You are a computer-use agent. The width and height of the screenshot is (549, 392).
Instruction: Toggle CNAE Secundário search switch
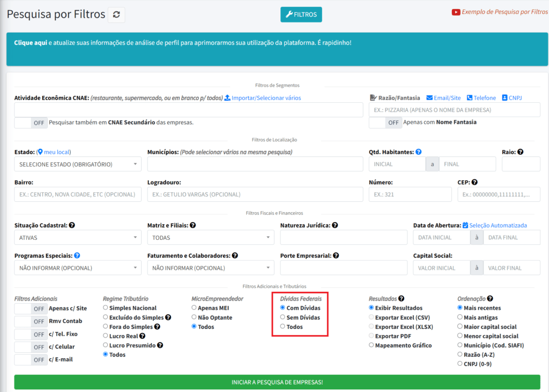click(31, 123)
